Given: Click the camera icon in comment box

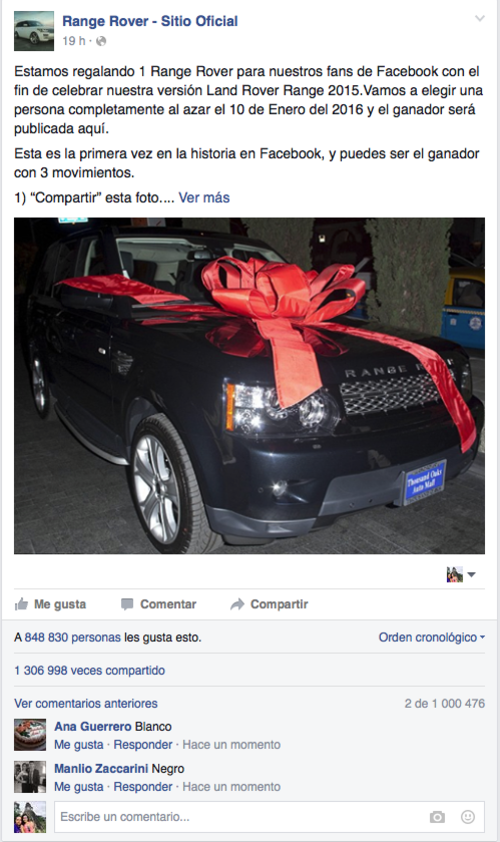Looking at the screenshot, I should (437, 817).
